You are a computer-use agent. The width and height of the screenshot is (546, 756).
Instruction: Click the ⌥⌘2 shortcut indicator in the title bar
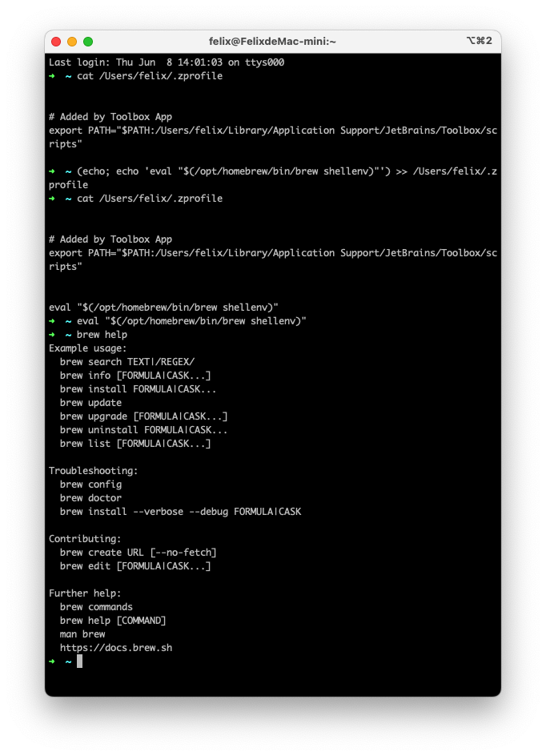479,41
